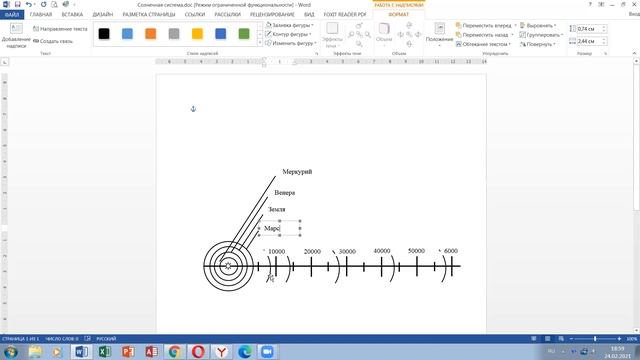This screenshot has height=360, width=640.
Task: Open the Повернуть dropdown
Action: pyautogui.click(x=538, y=44)
